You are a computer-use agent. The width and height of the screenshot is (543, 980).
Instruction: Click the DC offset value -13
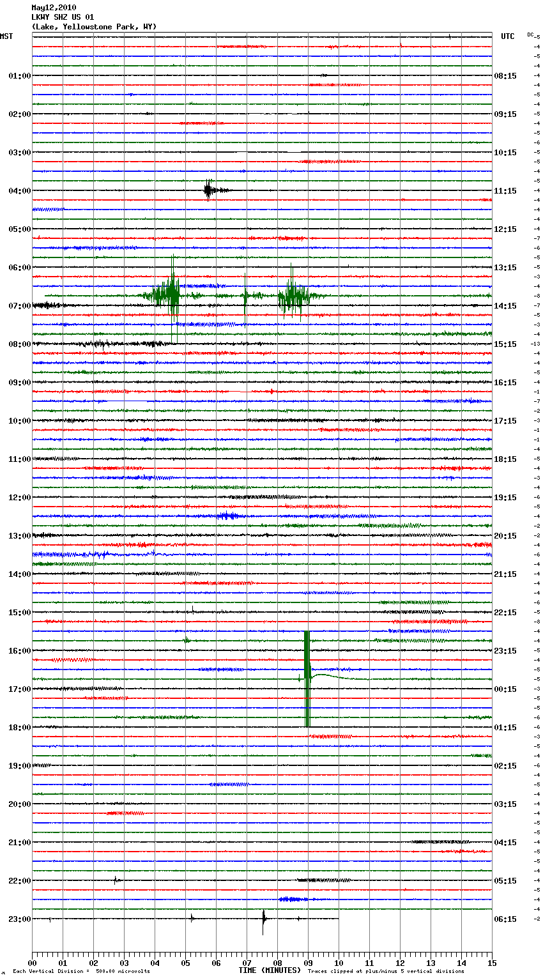[x=535, y=344]
